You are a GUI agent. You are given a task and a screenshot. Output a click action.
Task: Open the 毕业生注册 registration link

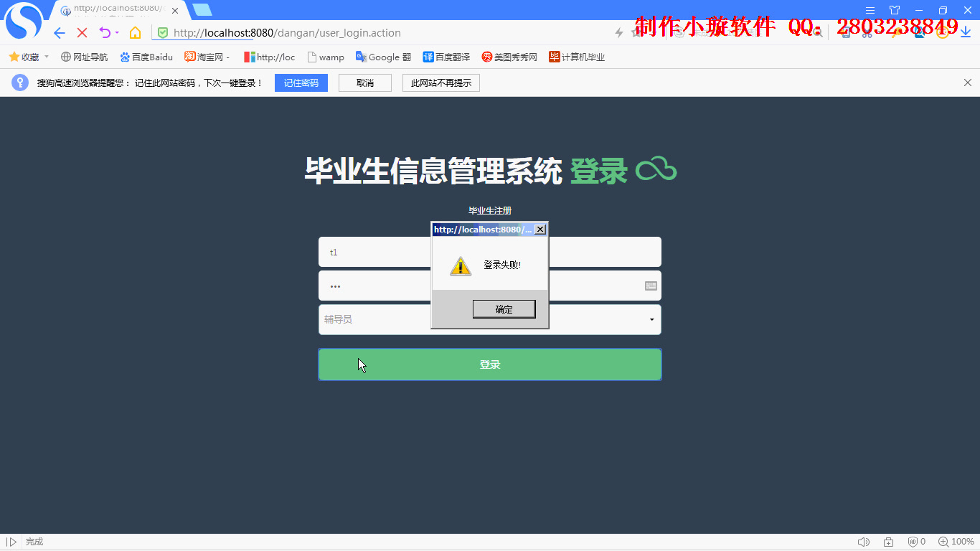[x=490, y=210]
